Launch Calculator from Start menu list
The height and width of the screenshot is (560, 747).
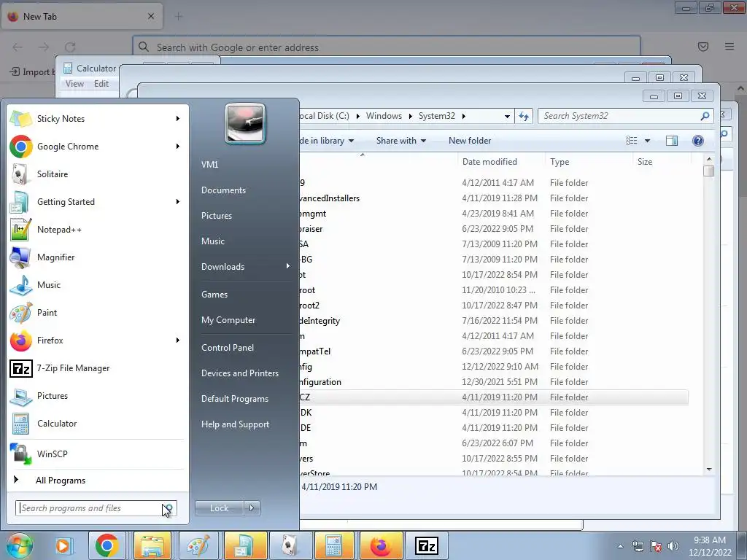click(x=96, y=424)
